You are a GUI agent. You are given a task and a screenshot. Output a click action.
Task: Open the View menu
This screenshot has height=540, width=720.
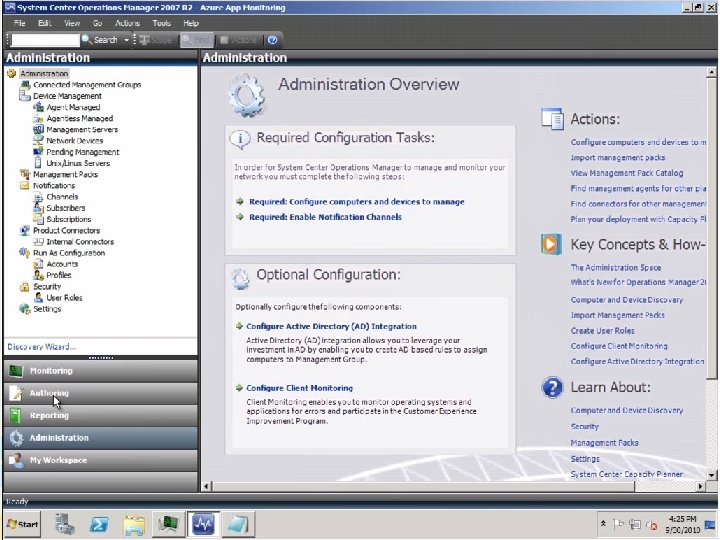coord(72,23)
